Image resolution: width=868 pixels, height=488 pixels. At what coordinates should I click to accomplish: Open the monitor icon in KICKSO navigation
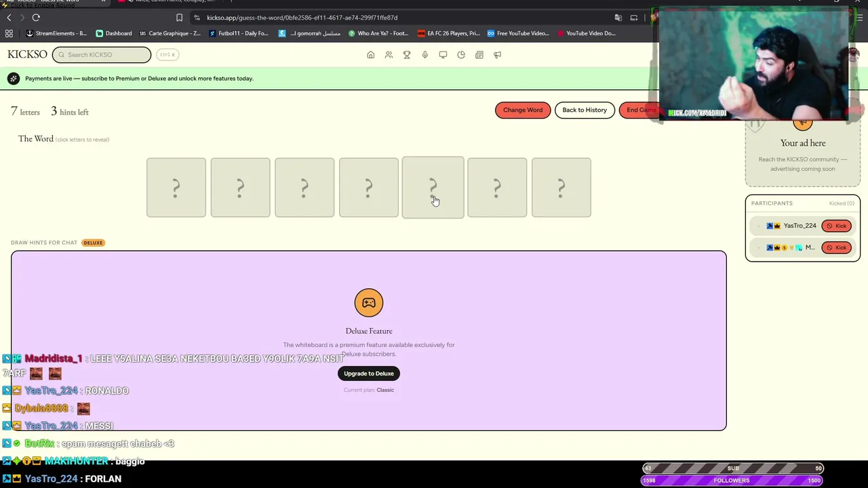point(443,55)
